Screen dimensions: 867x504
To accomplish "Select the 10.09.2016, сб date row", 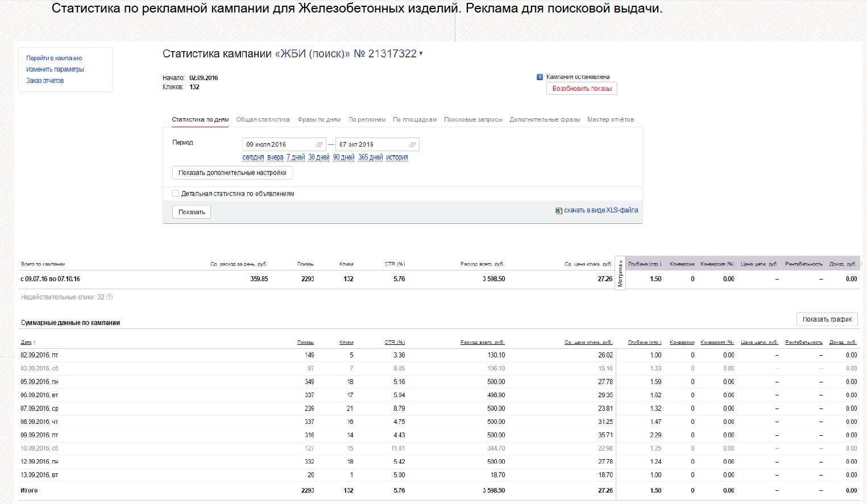I will pos(439,448).
